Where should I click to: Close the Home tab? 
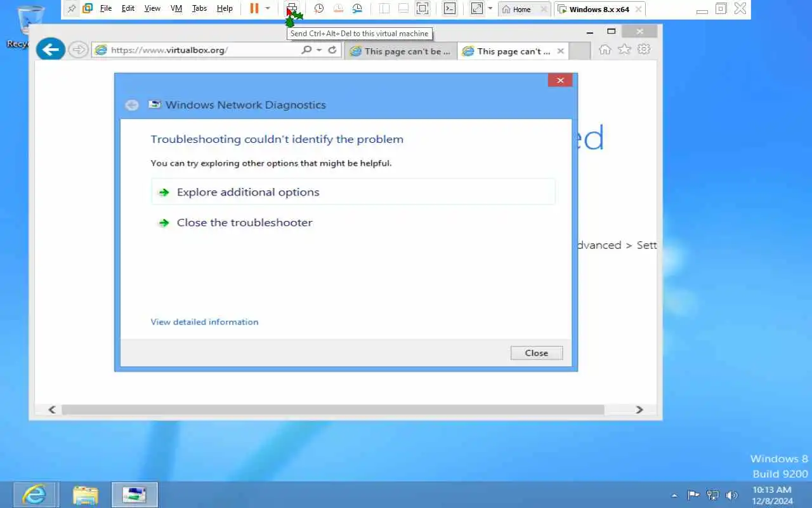pos(544,10)
